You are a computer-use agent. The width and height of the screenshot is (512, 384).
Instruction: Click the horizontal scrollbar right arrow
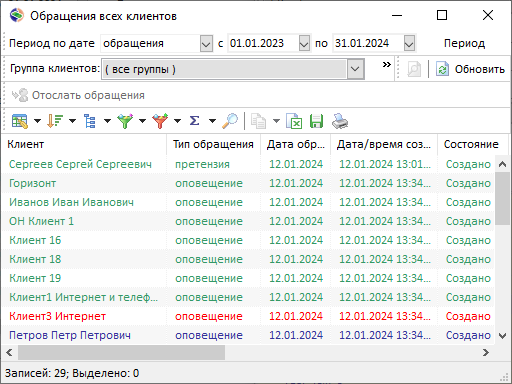pos(486,352)
